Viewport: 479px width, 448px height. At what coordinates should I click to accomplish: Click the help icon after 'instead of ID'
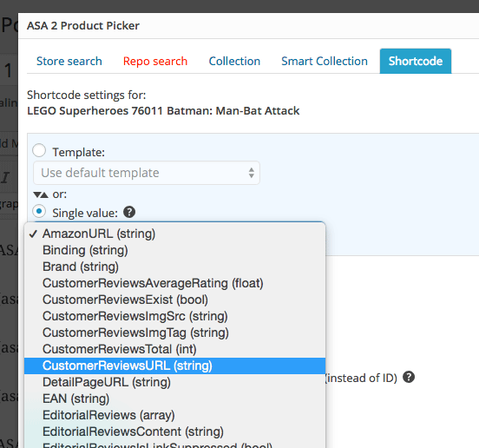point(409,377)
